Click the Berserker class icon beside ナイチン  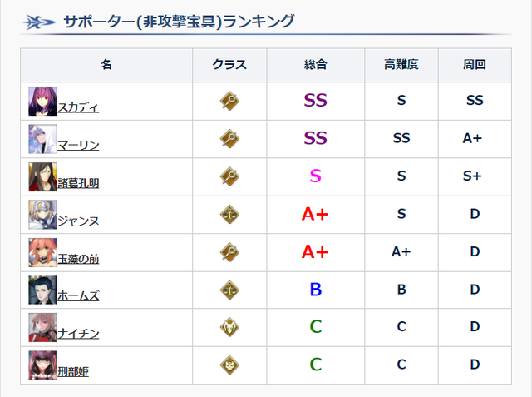[x=230, y=326]
